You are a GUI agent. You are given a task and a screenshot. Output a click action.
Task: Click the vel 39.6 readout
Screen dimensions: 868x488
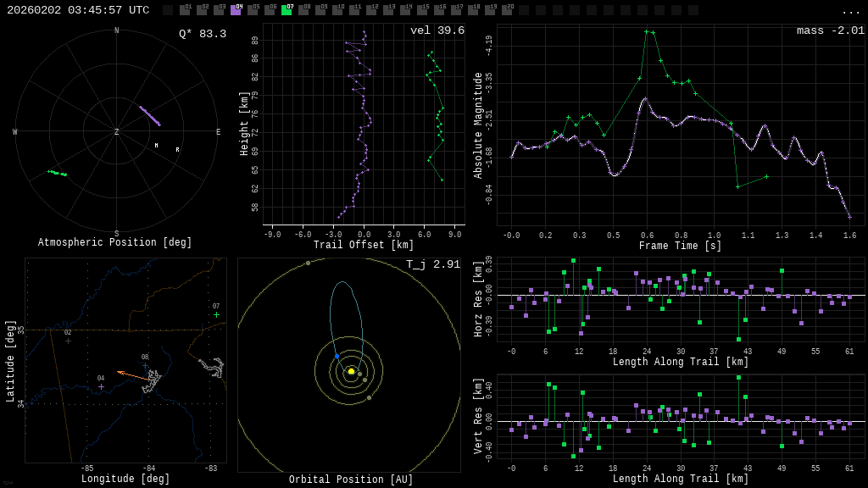(x=437, y=30)
